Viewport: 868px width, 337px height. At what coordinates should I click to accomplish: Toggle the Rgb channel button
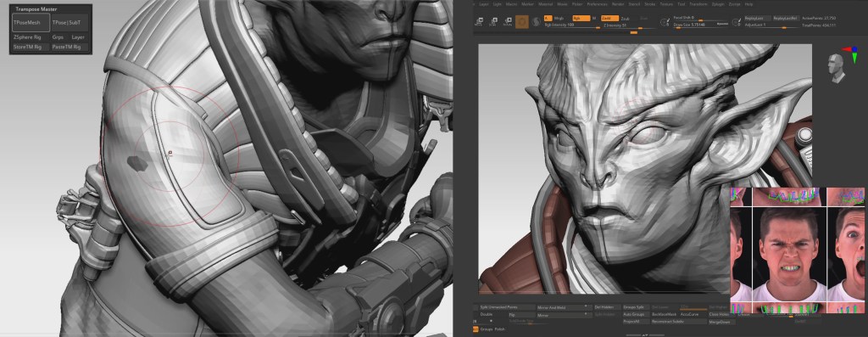tap(581, 19)
